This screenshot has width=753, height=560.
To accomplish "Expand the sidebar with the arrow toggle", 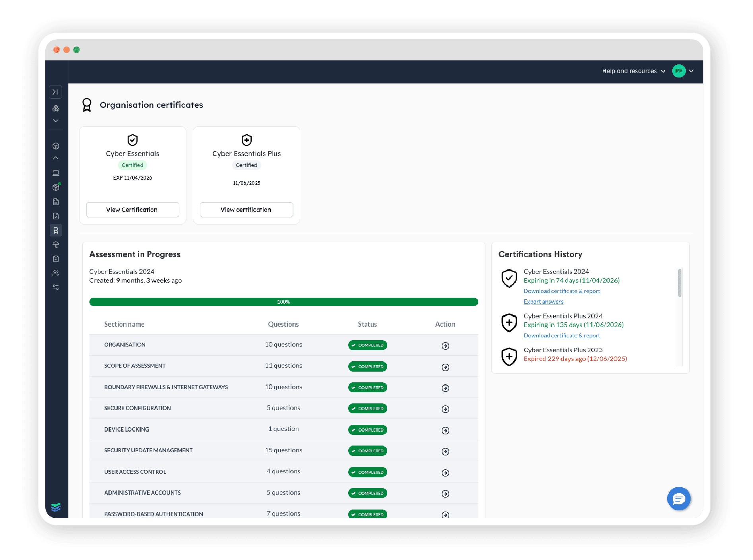I will [x=56, y=92].
